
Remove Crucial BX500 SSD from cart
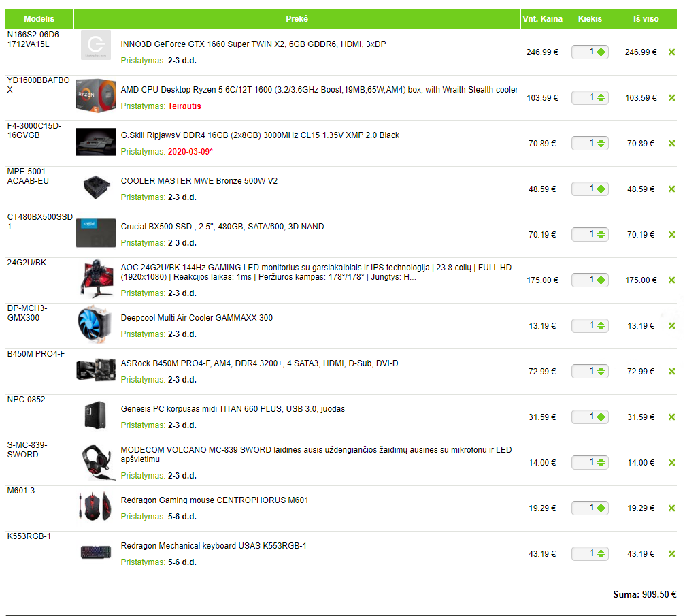click(x=671, y=234)
